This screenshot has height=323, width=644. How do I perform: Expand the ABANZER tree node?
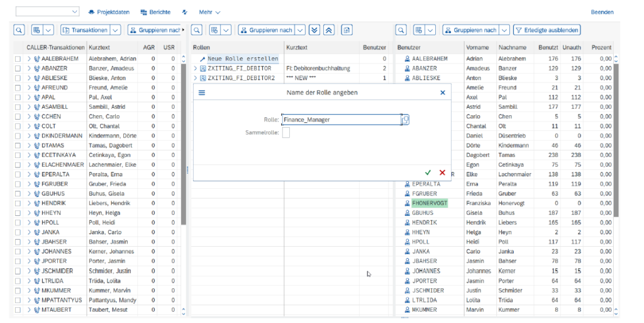pyautogui.click(x=29, y=69)
